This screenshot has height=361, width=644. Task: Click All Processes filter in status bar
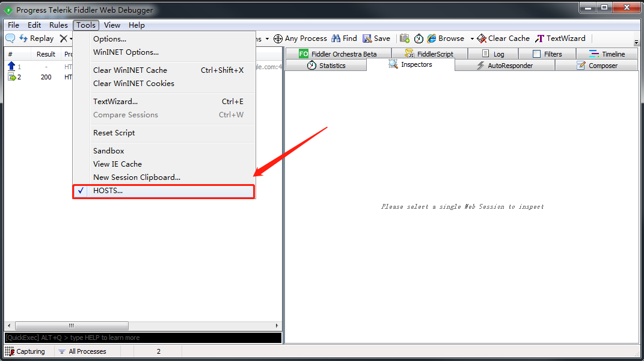pos(82,351)
